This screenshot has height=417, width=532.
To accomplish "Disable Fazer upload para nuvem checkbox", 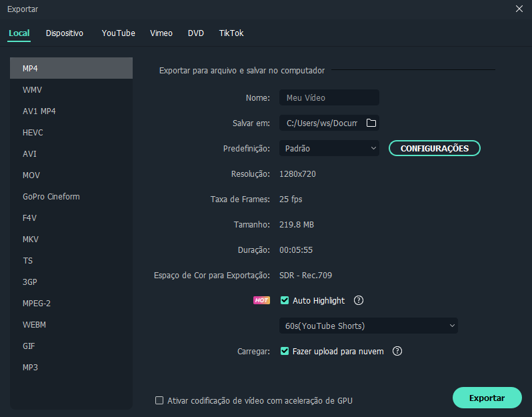I will (284, 351).
